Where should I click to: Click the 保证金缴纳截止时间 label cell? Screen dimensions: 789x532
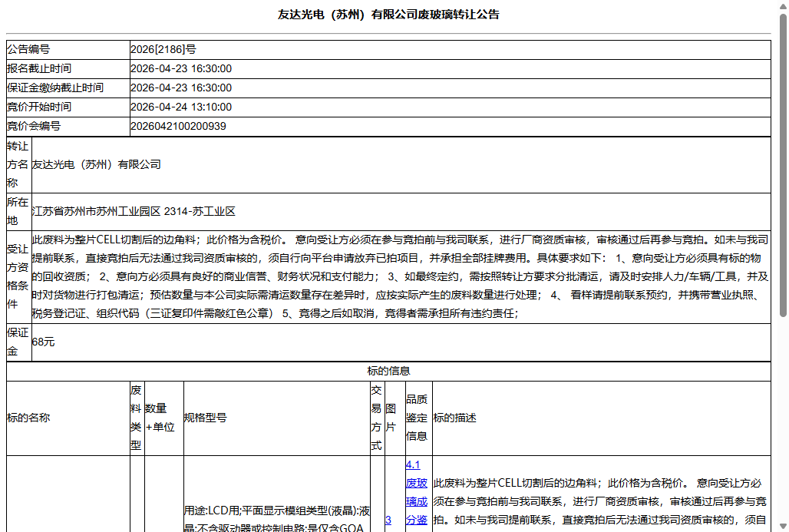68,88
